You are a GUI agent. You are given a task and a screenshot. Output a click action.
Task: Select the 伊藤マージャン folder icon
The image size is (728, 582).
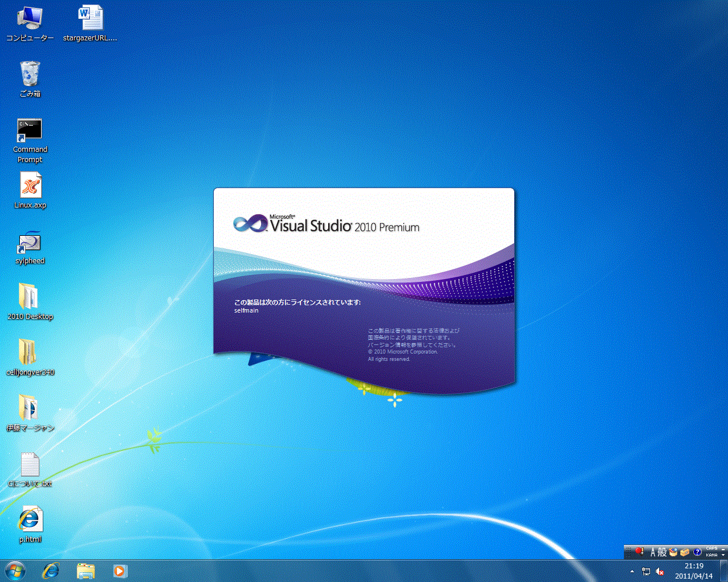click(x=30, y=413)
